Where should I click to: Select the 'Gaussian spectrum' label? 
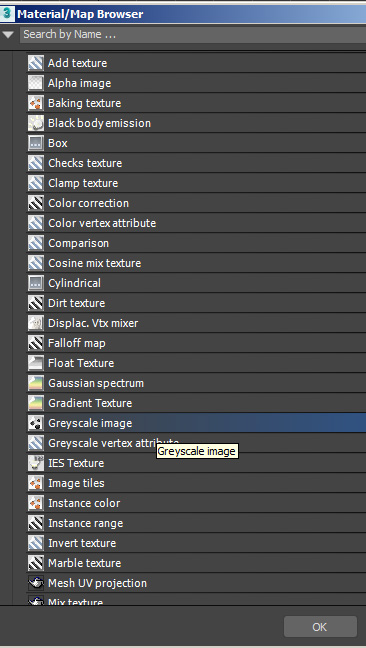point(96,384)
